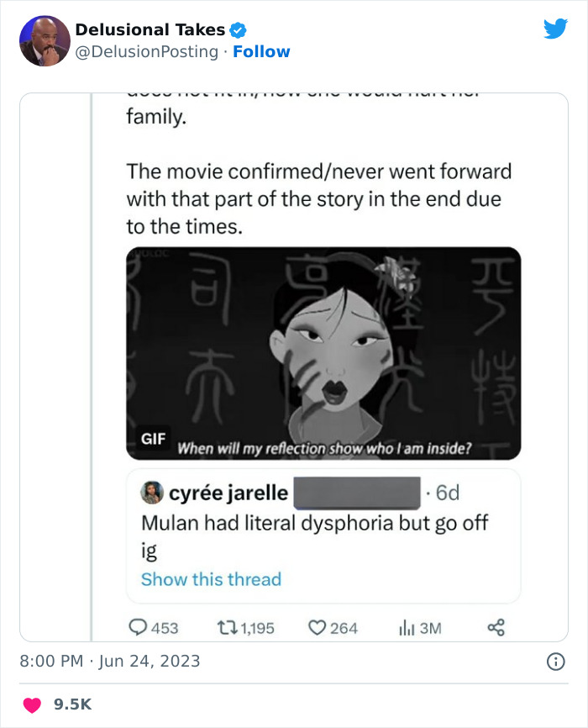588x728 pixels.
Task: Open the Delusional Takes profile avatar
Action: point(44,40)
